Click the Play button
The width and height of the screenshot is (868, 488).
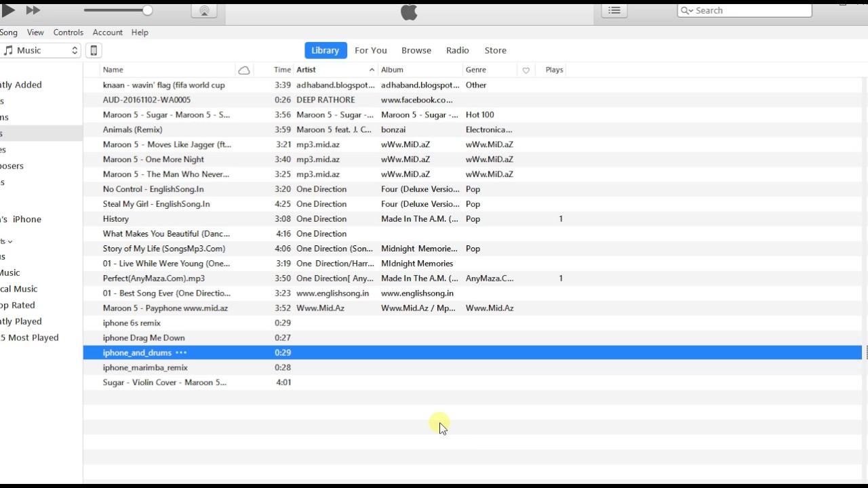[7, 10]
